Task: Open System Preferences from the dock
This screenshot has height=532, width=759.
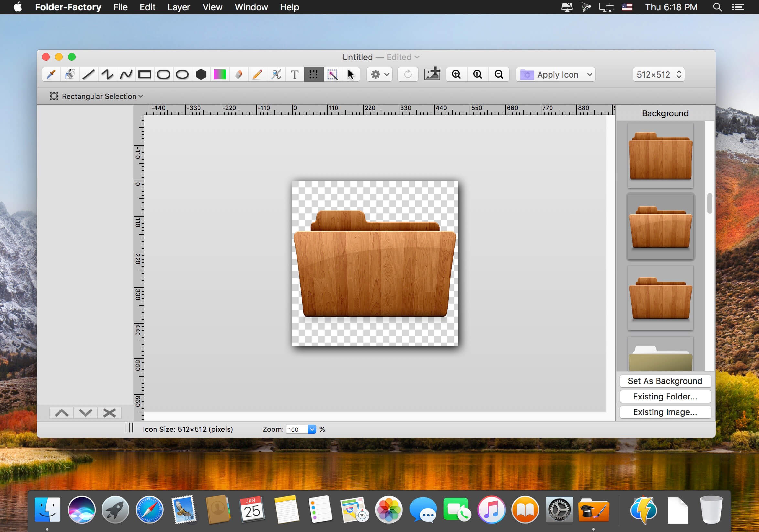Action: (559, 510)
